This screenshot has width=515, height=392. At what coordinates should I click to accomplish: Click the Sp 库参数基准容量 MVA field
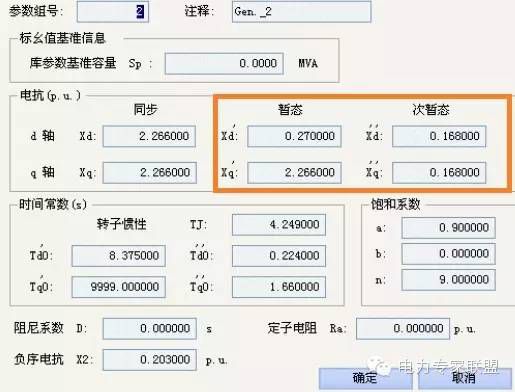point(224,63)
